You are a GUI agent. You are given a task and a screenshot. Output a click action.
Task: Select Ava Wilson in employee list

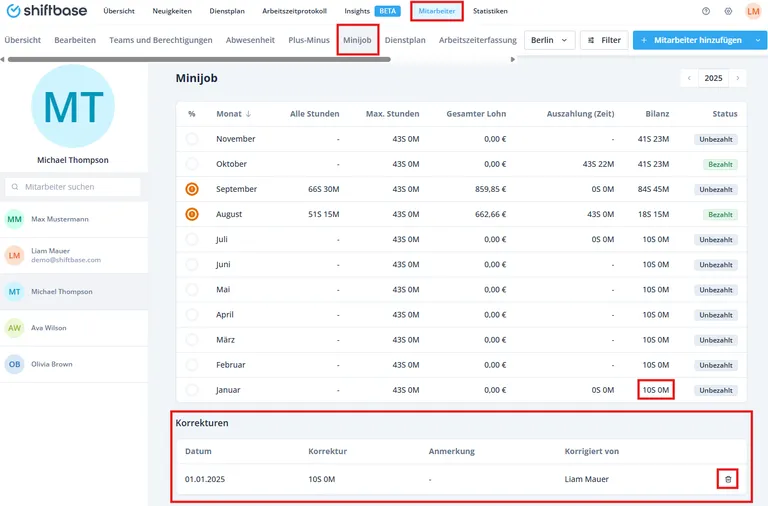(73, 328)
